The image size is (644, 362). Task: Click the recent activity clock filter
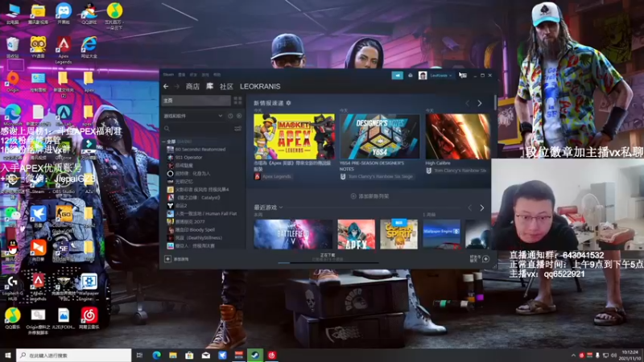pos(230,116)
